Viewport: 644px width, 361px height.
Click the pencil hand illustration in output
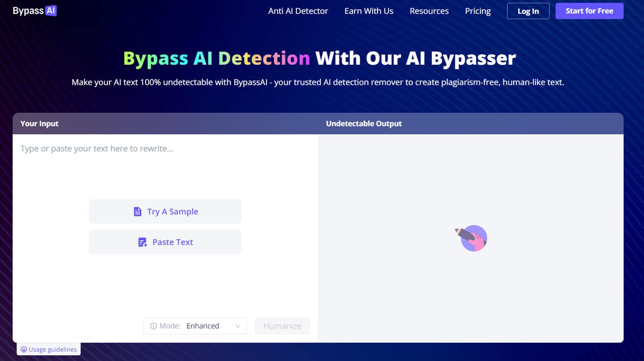click(471, 238)
